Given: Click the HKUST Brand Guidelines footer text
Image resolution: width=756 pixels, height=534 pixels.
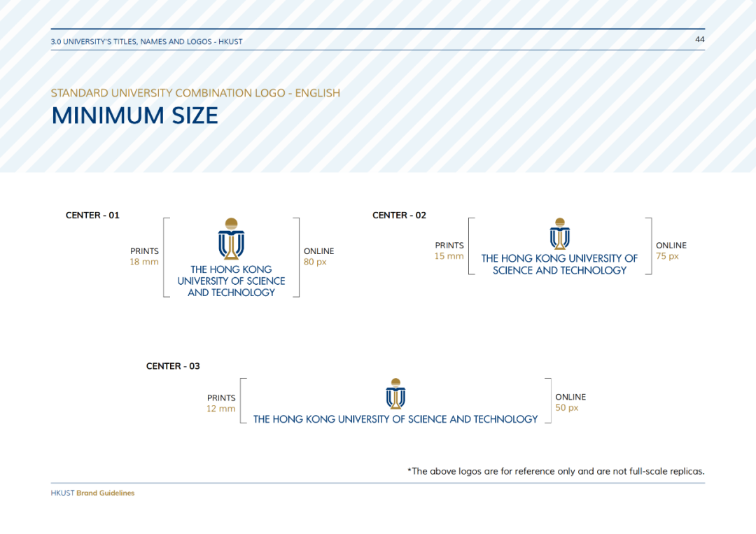Looking at the screenshot, I should tap(92, 493).
